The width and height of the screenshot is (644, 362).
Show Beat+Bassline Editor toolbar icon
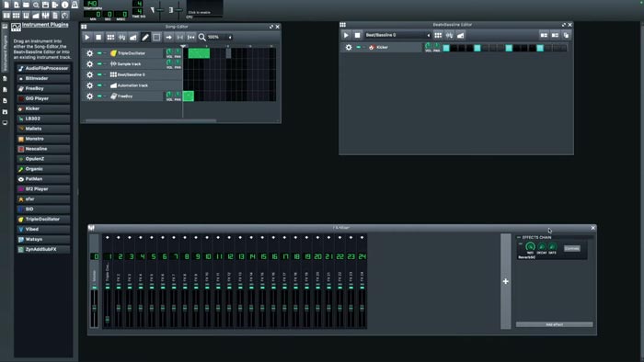[16, 16]
